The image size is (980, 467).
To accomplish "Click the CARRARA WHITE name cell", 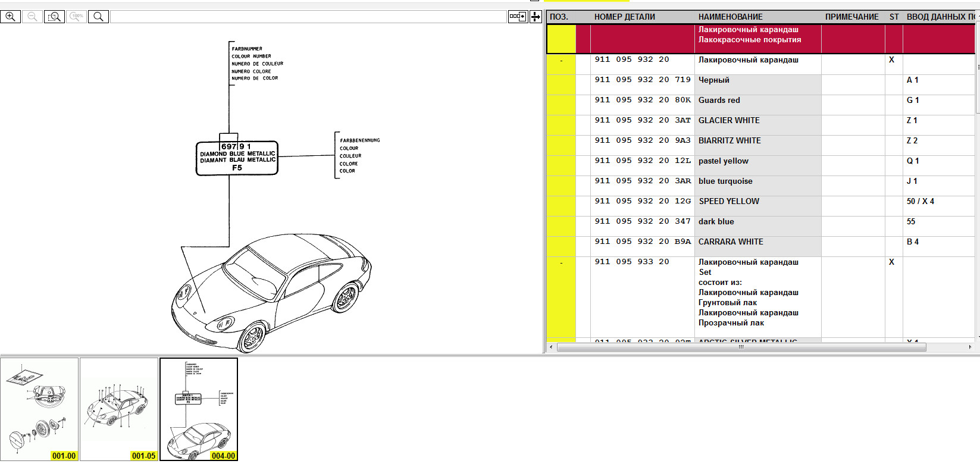I will click(x=758, y=247).
